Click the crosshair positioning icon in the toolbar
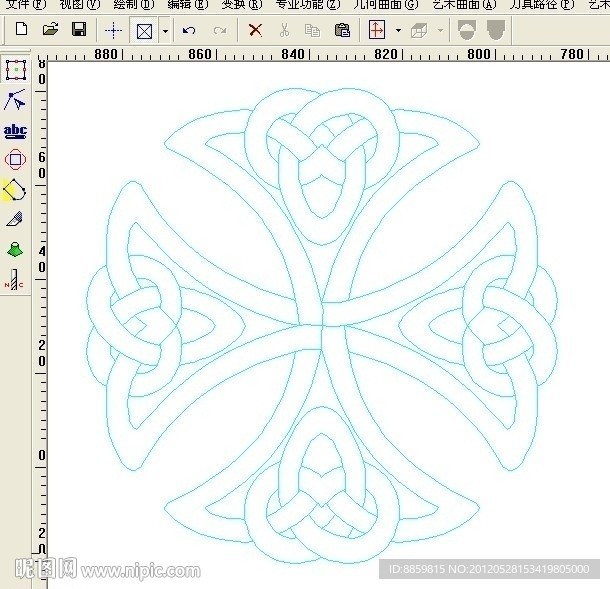This screenshot has height=589, width=610. pos(113,30)
